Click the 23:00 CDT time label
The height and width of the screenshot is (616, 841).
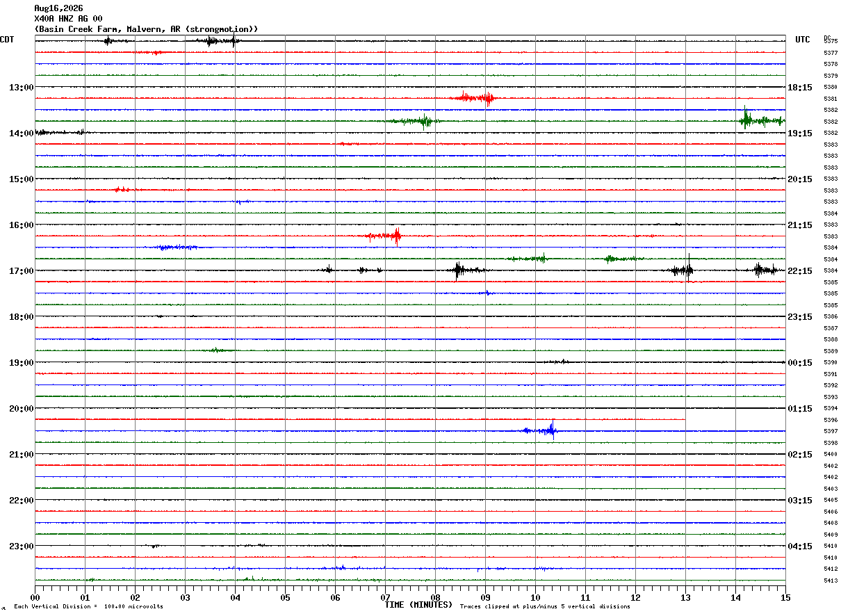click(x=22, y=546)
